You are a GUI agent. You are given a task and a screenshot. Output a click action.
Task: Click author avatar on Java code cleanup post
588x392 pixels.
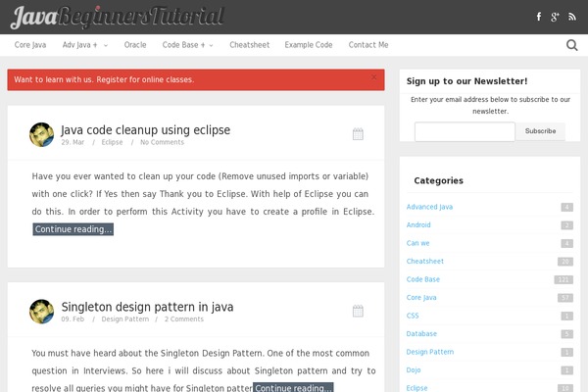[x=42, y=134]
